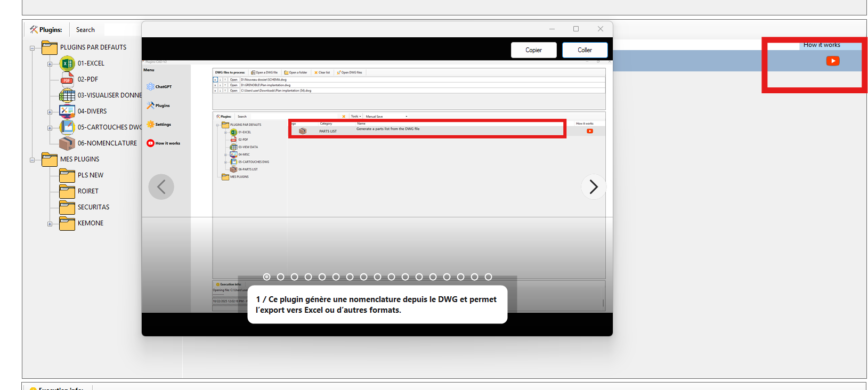Image resolution: width=868 pixels, height=390 pixels.
Task: Collapse the MES PLUGINS tree node
Action: 32,160
